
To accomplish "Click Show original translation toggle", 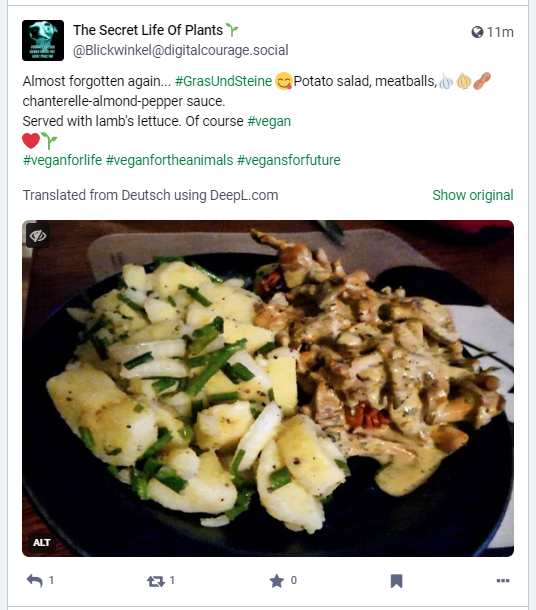I will (473, 195).
